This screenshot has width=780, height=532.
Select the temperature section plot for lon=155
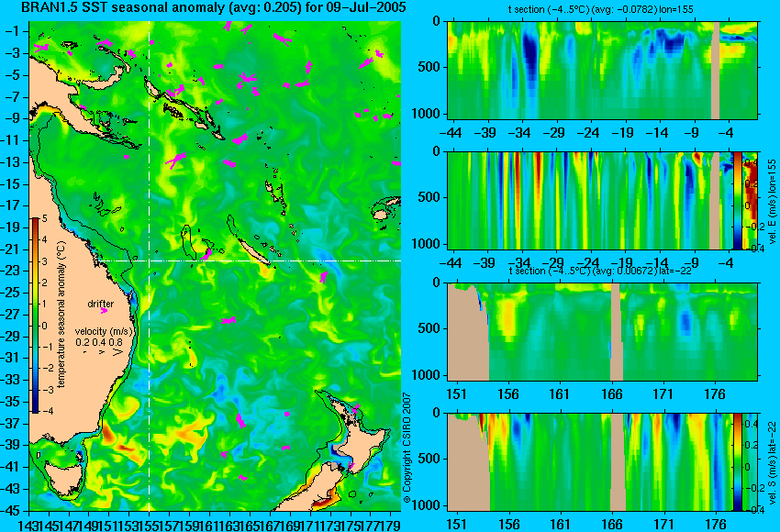pyautogui.click(x=602, y=70)
